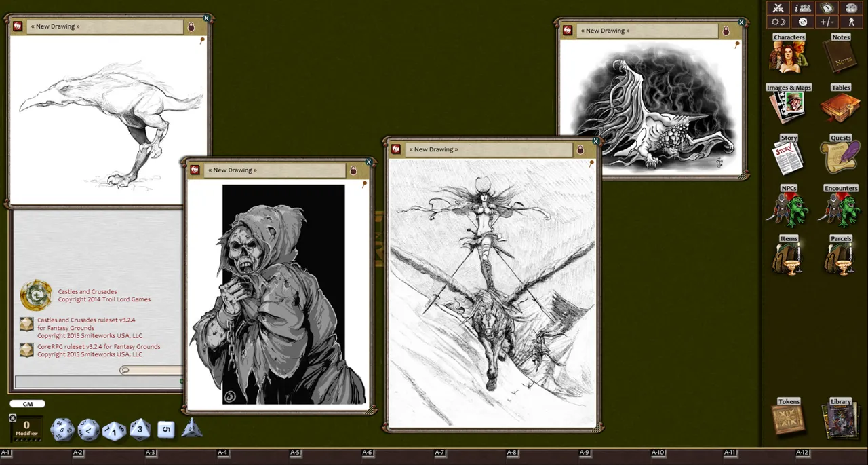Select hotkey slot A-3
Image resolution: width=868 pixels, height=465 pixels.
[x=151, y=453]
